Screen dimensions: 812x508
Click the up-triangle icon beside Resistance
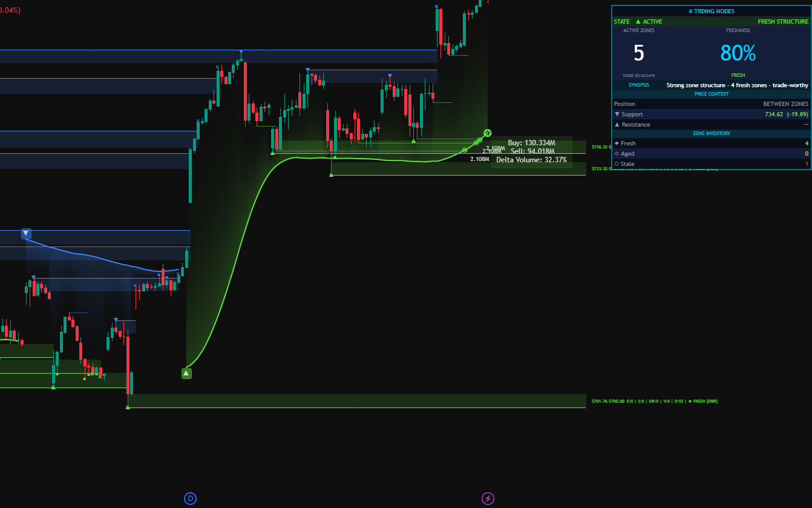pyautogui.click(x=617, y=125)
